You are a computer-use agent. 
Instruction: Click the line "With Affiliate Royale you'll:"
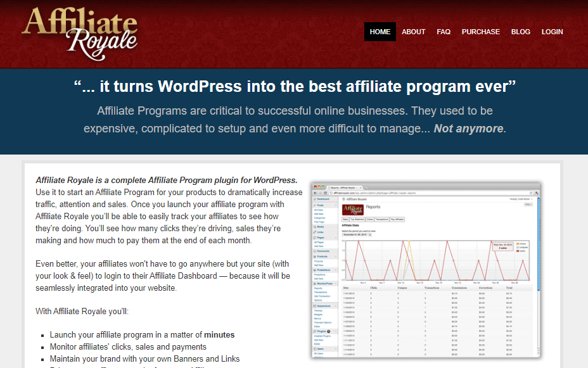click(x=82, y=312)
